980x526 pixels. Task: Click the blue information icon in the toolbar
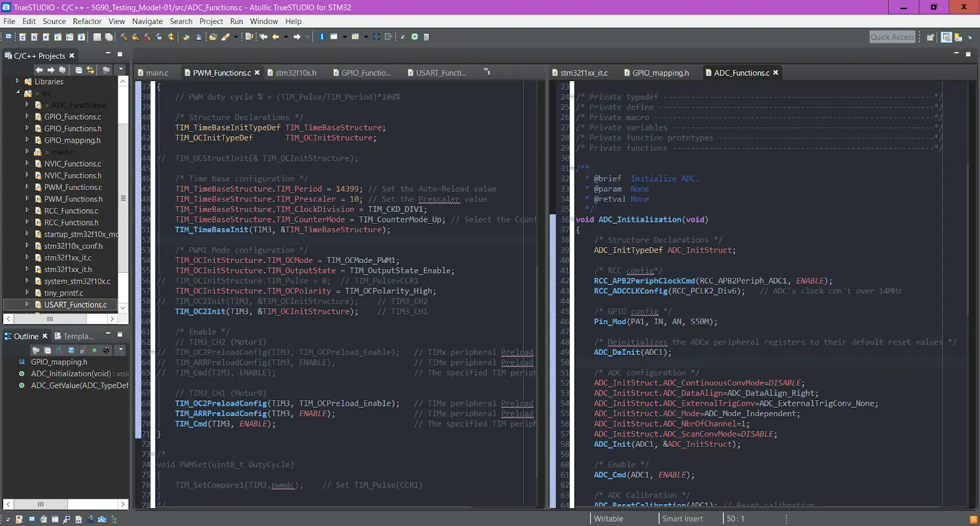point(322,37)
